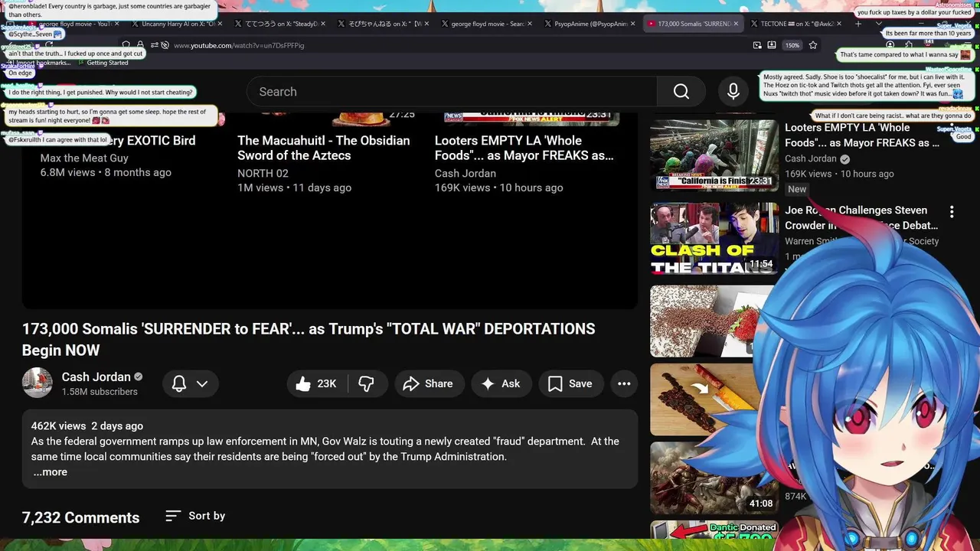Screen dimensions: 980x551
Task: Click NORTH 02 channel name
Action: coord(263,174)
